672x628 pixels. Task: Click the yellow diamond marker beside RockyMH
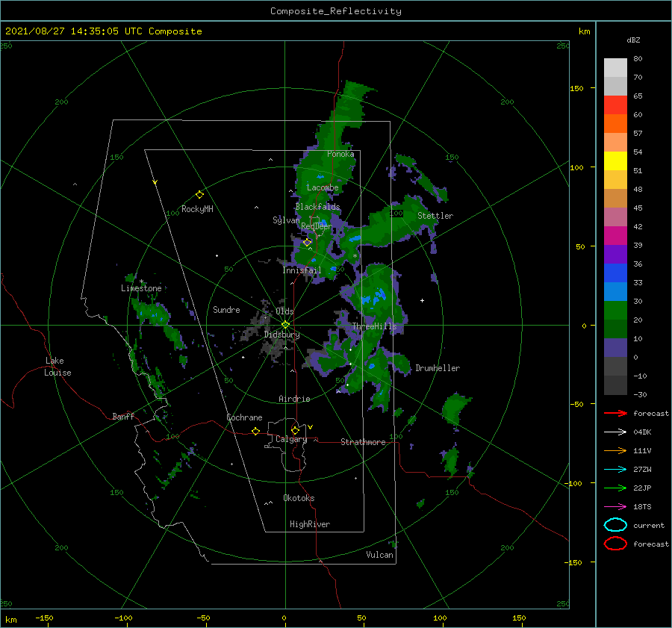click(x=199, y=195)
